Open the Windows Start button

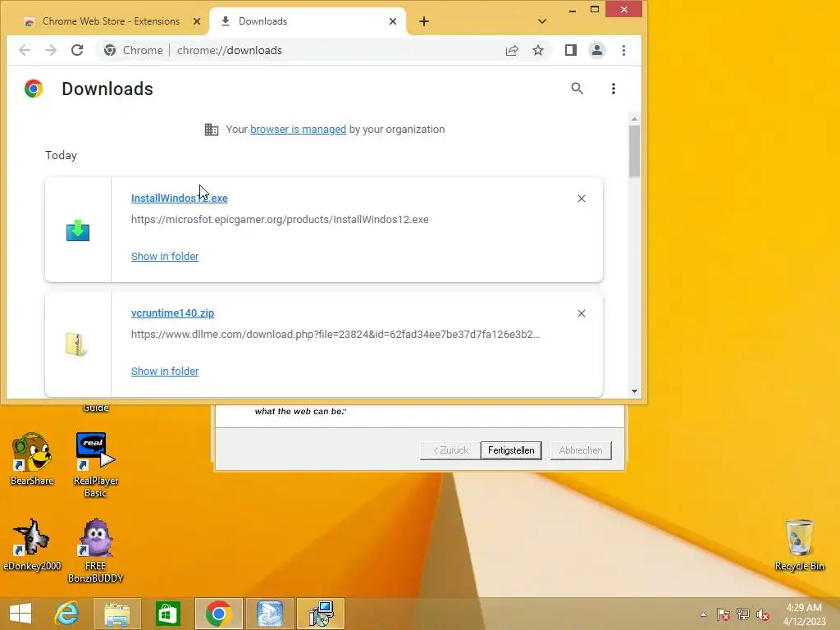(x=21, y=614)
